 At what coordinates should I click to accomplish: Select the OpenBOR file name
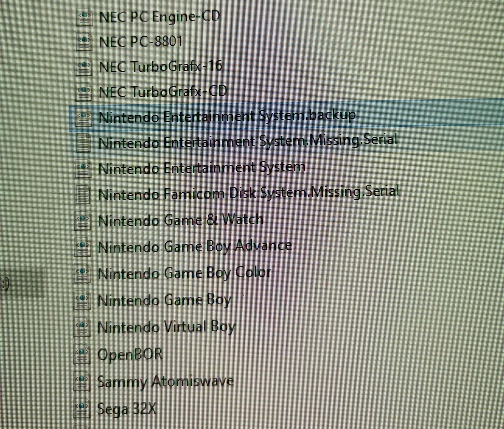(x=130, y=355)
